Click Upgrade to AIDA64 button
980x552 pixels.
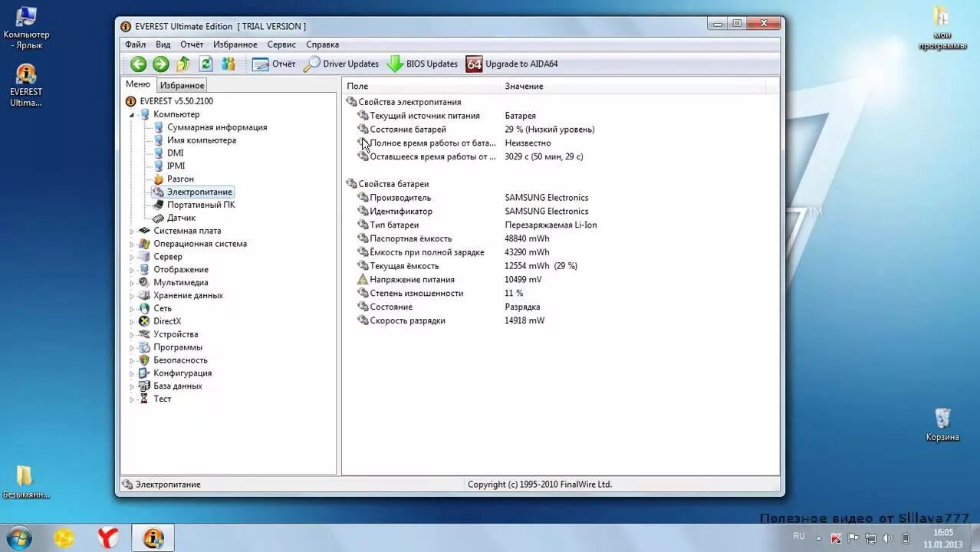[512, 64]
